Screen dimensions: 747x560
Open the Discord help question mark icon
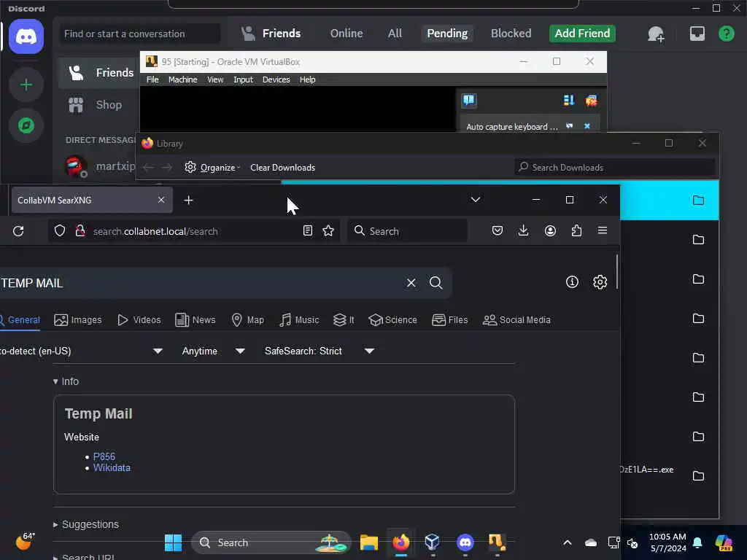[x=726, y=34]
